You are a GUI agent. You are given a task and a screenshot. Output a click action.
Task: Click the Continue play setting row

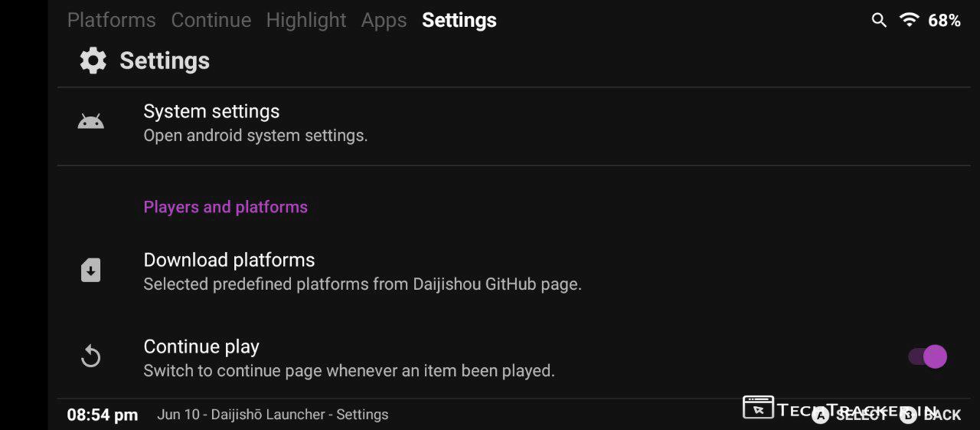[348, 358]
